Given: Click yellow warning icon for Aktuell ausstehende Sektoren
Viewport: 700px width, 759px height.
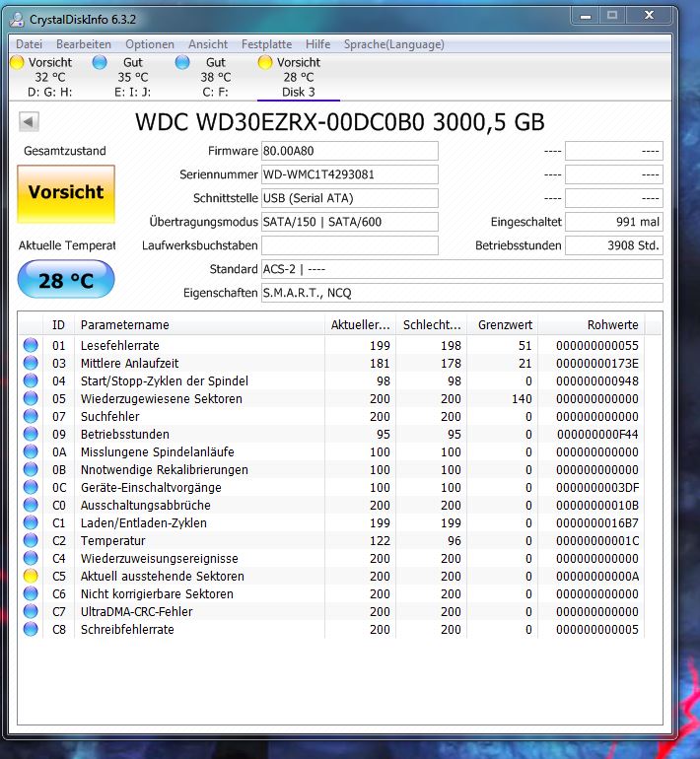Looking at the screenshot, I should pos(31,576).
